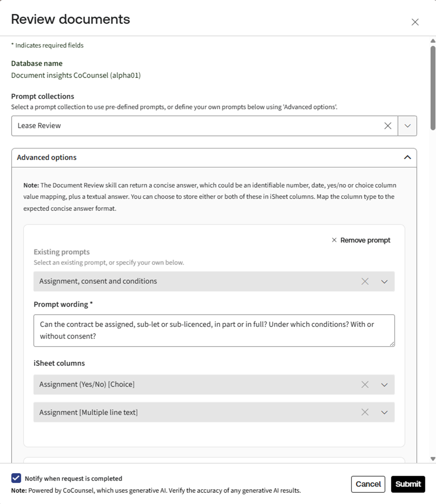Image resolution: width=436 pixels, height=504 pixels.
Task: Clear the Assignment [Multiple line text] column
Action: point(365,412)
